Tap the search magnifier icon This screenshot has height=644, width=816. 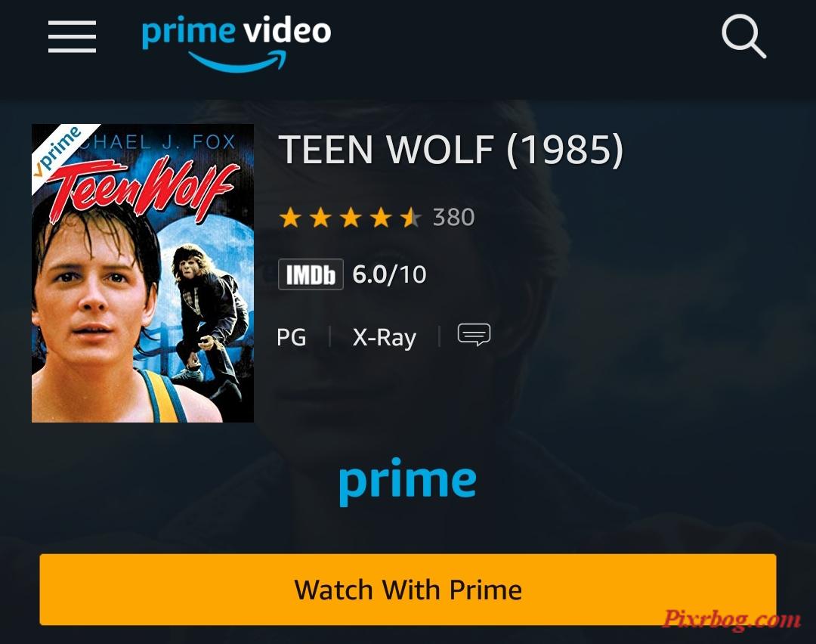click(x=743, y=36)
